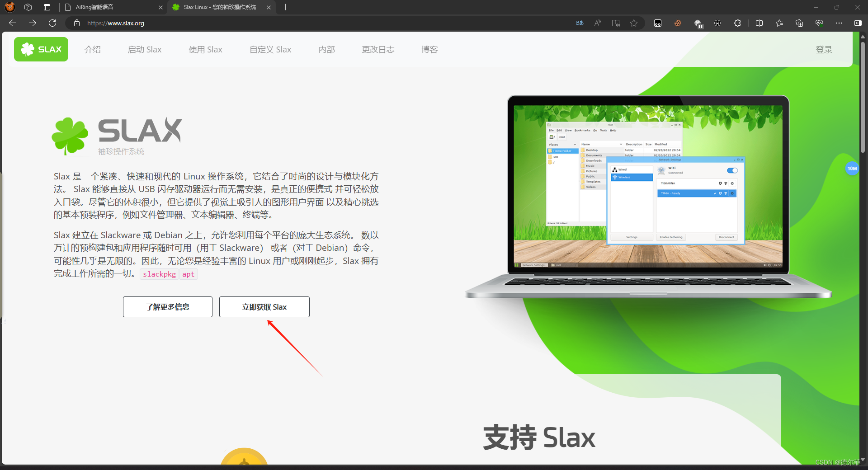Click the laptop screenshot image
Viewport: 868px width, 470px height.
(648, 197)
